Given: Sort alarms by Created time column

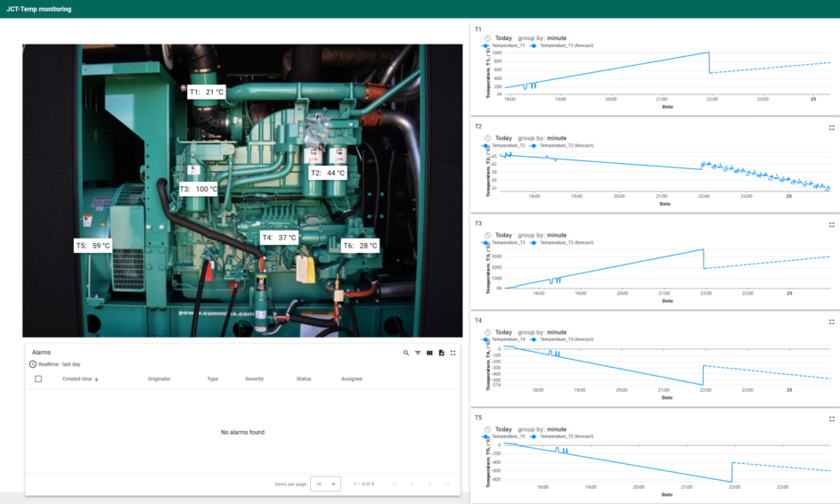Looking at the screenshot, I should coord(77,379).
